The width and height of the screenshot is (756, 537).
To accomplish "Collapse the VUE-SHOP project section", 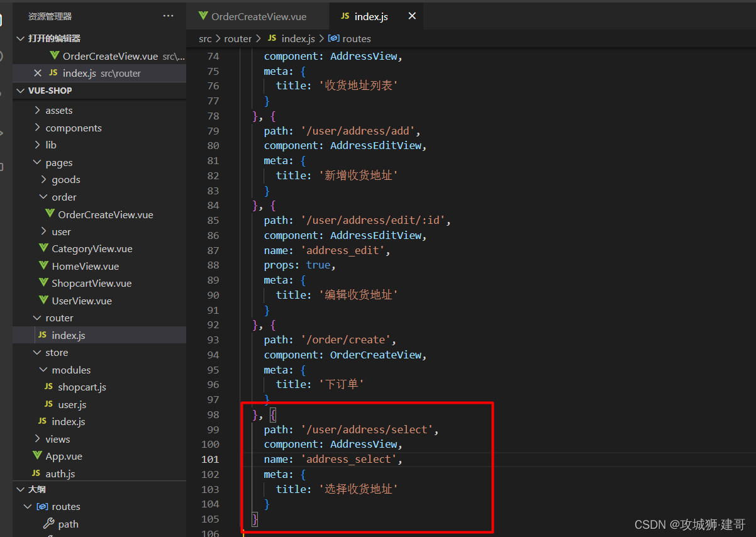I will tap(20, 91).
